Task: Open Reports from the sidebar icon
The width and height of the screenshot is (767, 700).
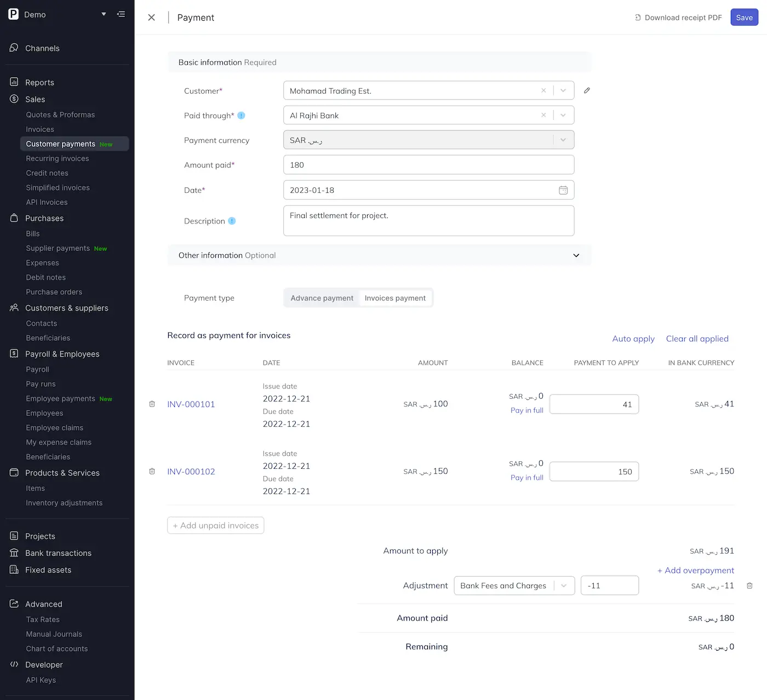Action: click(13, 82)
